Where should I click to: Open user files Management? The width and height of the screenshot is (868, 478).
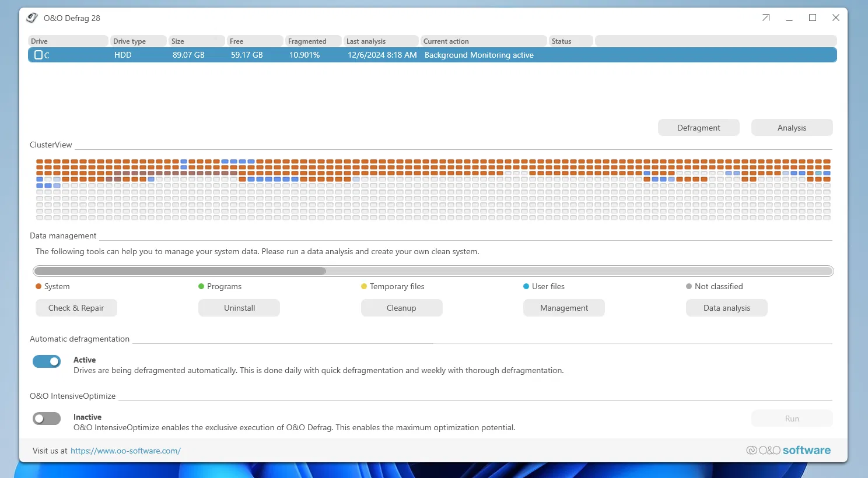(564, 308)
